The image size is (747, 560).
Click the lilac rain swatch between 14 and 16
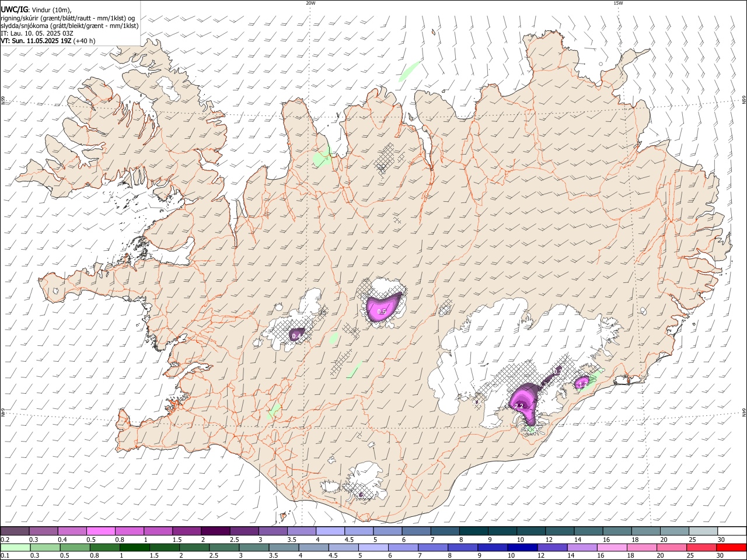tap(582, 547)
